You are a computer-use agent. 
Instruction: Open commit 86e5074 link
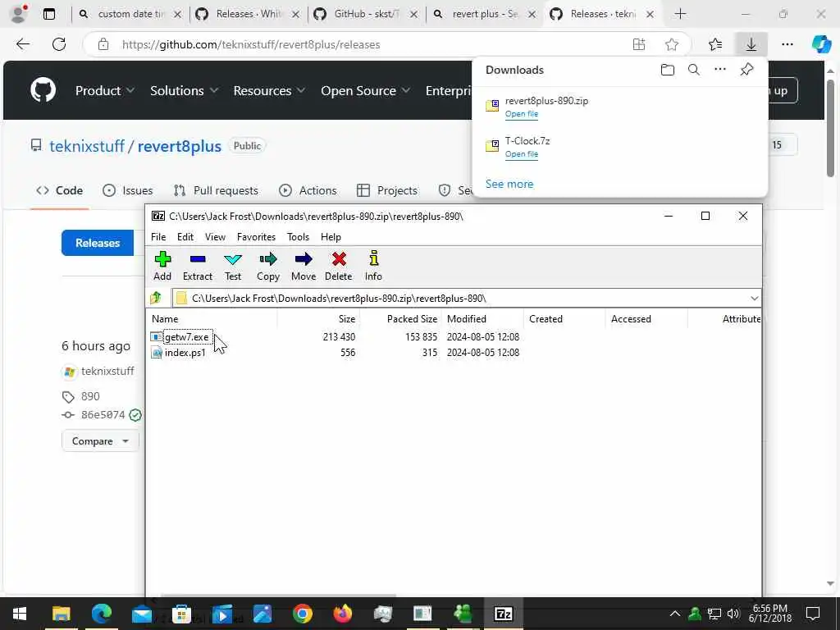103,414
